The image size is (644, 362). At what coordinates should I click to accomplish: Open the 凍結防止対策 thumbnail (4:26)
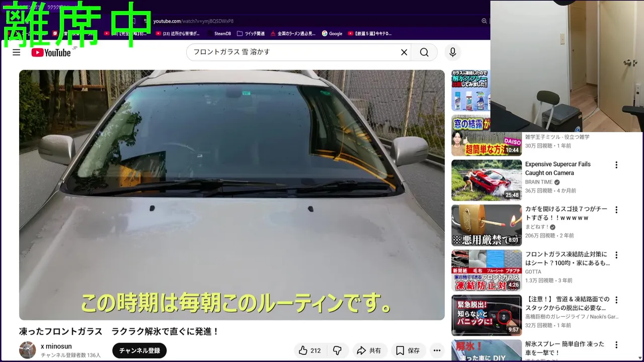487,270
